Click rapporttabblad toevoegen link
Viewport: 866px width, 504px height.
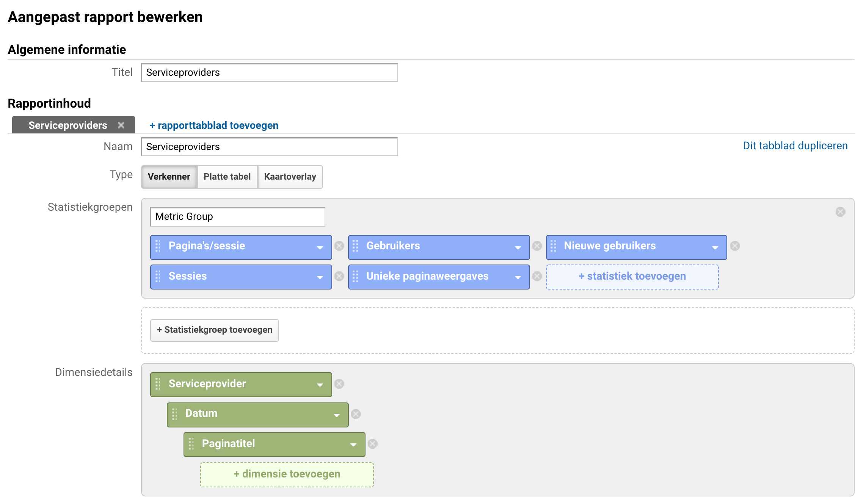[213, 125]
